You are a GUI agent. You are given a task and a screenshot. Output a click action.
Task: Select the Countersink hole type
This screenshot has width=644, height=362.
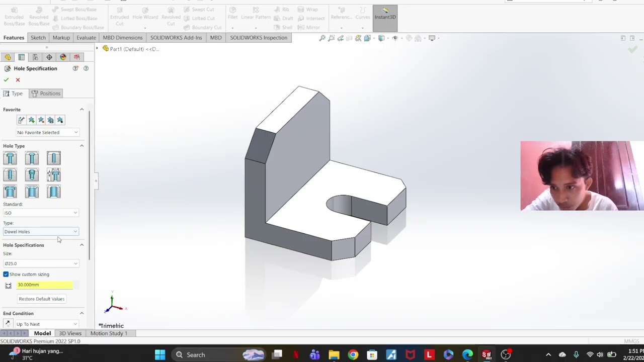coord(32,158)
